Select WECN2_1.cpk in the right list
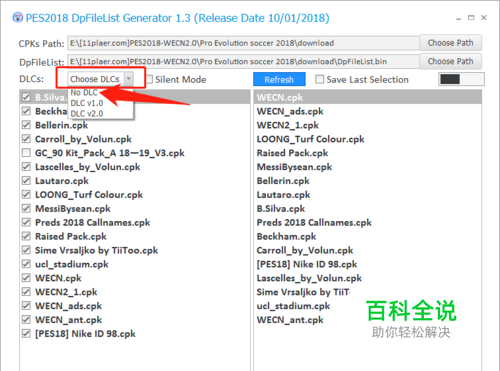The width and height of the screenshot is (500, 371). 368,125
